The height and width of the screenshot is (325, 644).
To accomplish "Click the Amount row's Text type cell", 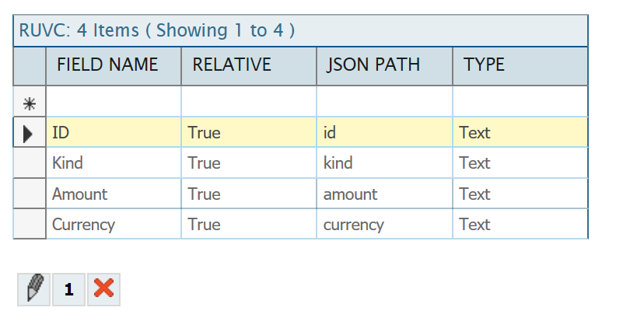I will click(x=520, y=194).
